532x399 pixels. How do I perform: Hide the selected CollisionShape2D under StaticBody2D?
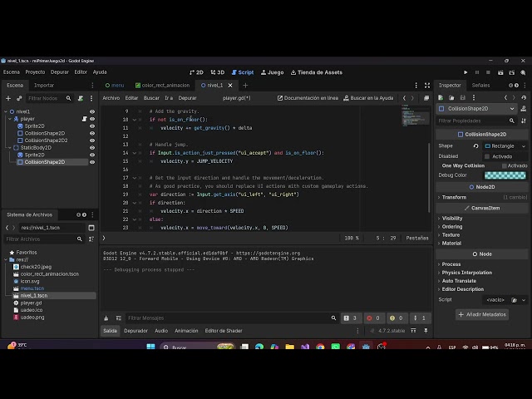pos(92,162)
